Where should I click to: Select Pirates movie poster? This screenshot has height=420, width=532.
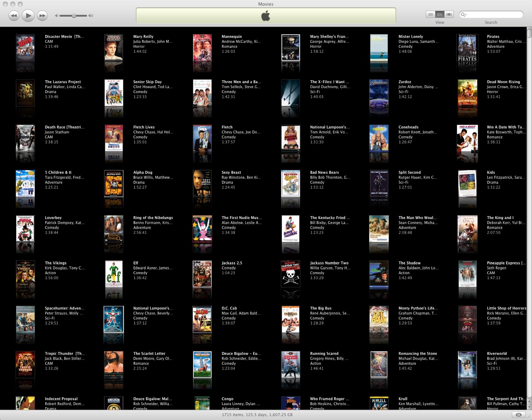(x=467, y=47)
